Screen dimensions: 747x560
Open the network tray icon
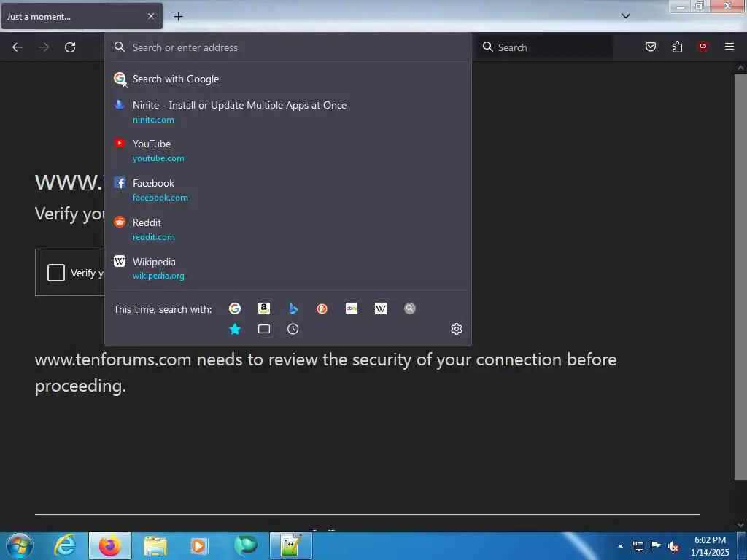point(638,546)
